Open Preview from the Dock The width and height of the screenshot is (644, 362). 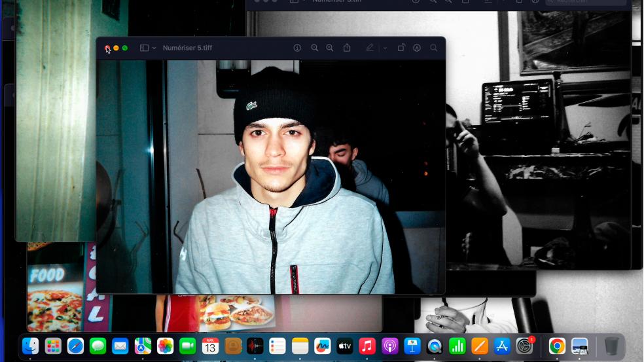click(x=579, y=346)
